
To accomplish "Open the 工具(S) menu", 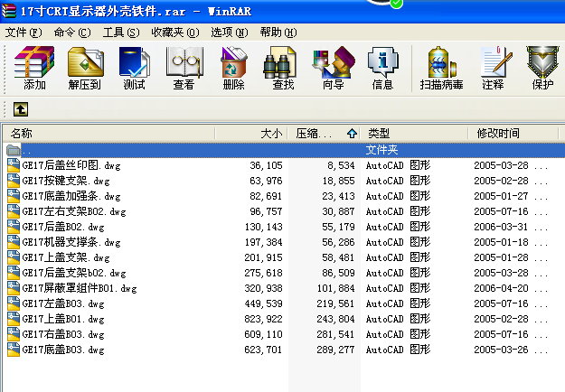I will coord(121,33).
